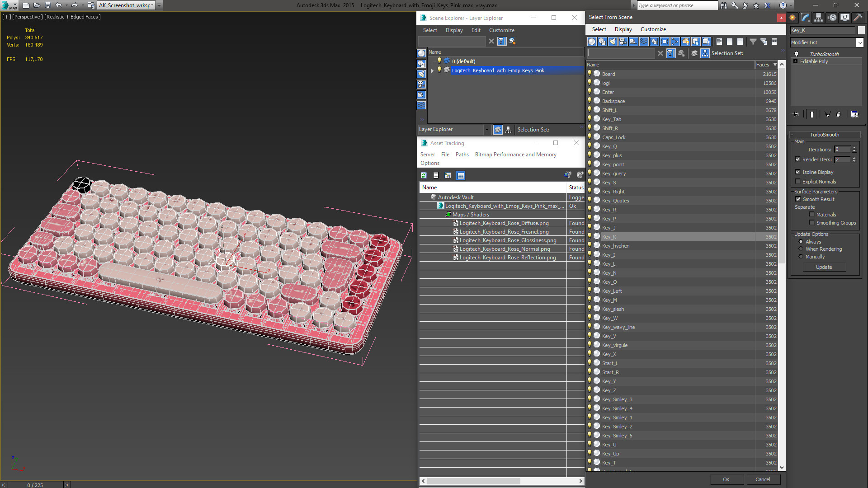Viewport: 868px width, 488px height.
Task: Toggle Smooth Result checkbox
Action: tap(798, 199)
